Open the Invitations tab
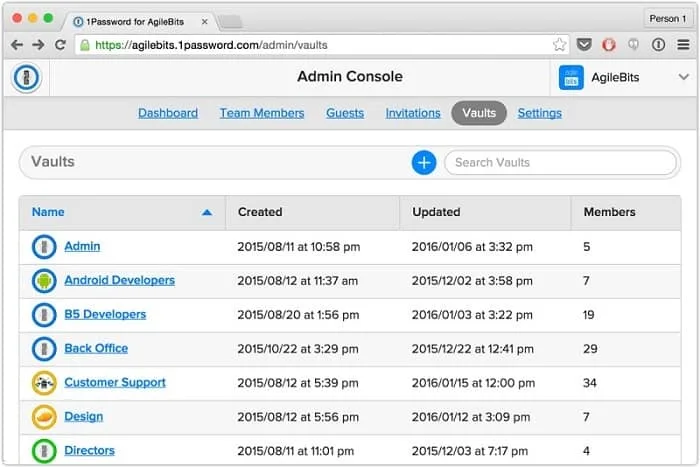 [x=413, y=113]
